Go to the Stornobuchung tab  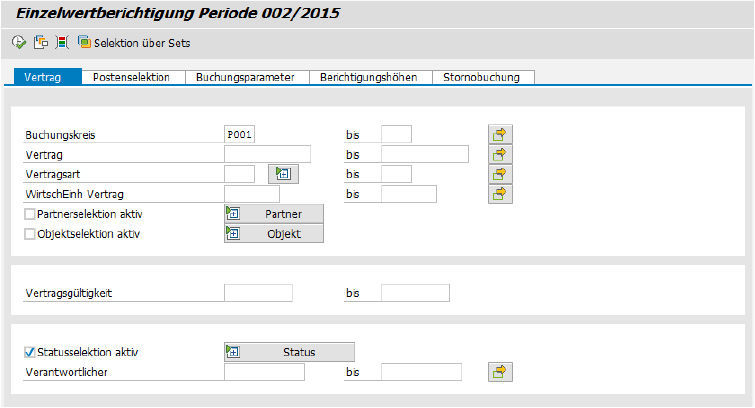click(484, 77)
